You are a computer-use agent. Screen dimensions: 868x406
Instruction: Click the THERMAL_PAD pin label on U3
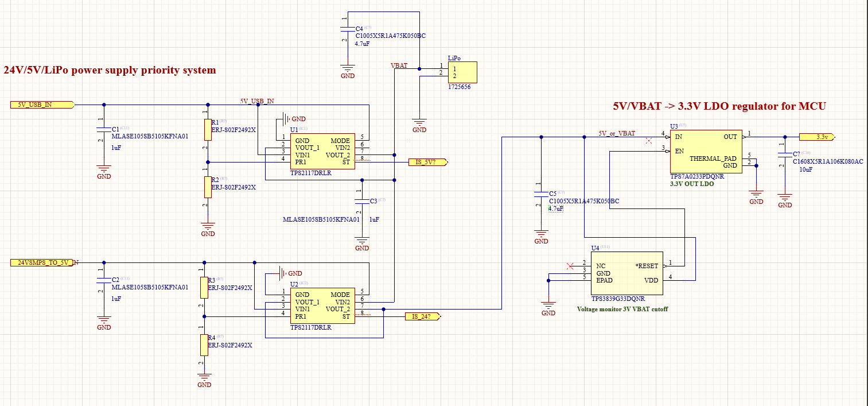point(713,158)
